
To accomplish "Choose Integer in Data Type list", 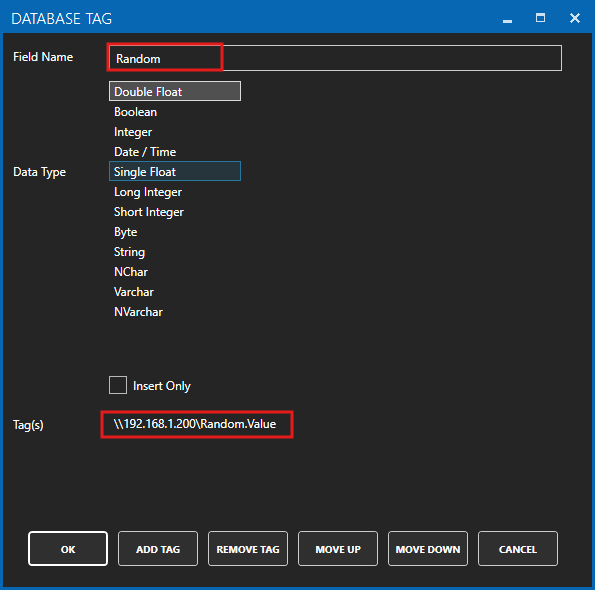I will (175, 132).
